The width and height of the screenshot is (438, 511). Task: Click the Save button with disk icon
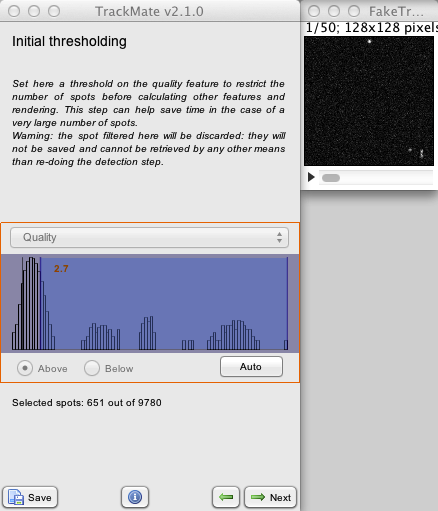[30, 497]
